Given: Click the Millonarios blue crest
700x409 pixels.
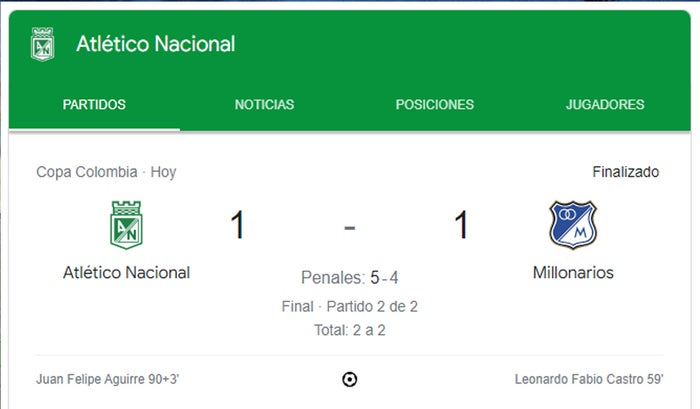Looking at the screenshot, I should [572, 225].
